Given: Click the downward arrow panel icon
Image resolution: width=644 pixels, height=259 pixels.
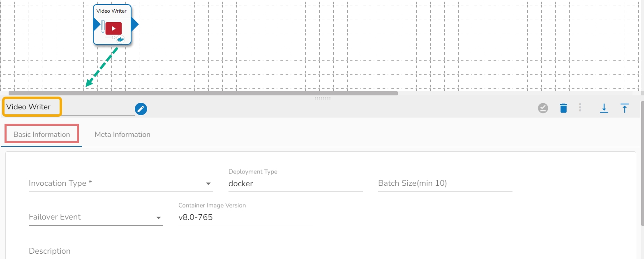Looking at the screenshot, I should coord(604,108).
